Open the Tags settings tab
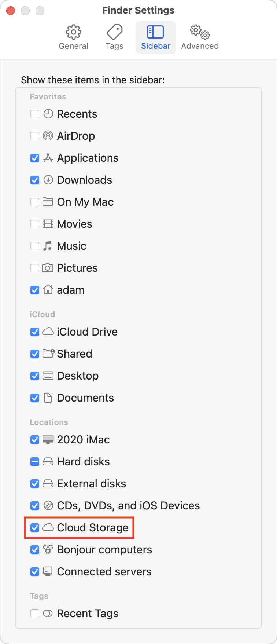The image size is (277, 644). pos(114,37)
